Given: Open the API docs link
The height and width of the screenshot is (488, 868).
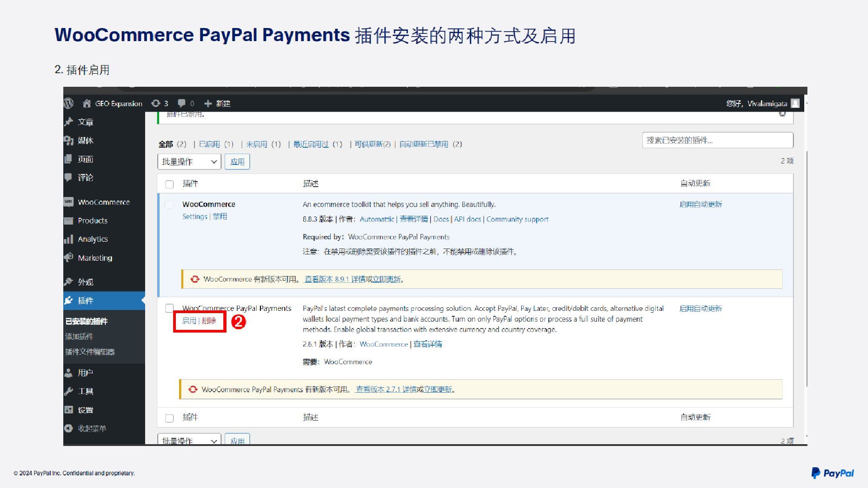Looking at the screenshot, I should point(467,219).
